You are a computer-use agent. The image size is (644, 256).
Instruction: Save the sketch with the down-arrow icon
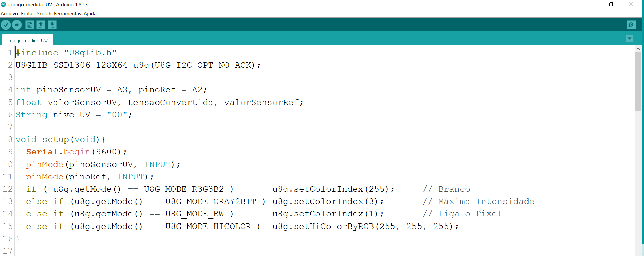tap(52, 25)
